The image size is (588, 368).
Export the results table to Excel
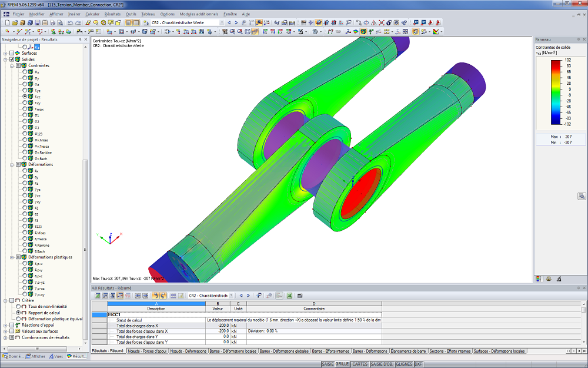click(x=289, y=296)
